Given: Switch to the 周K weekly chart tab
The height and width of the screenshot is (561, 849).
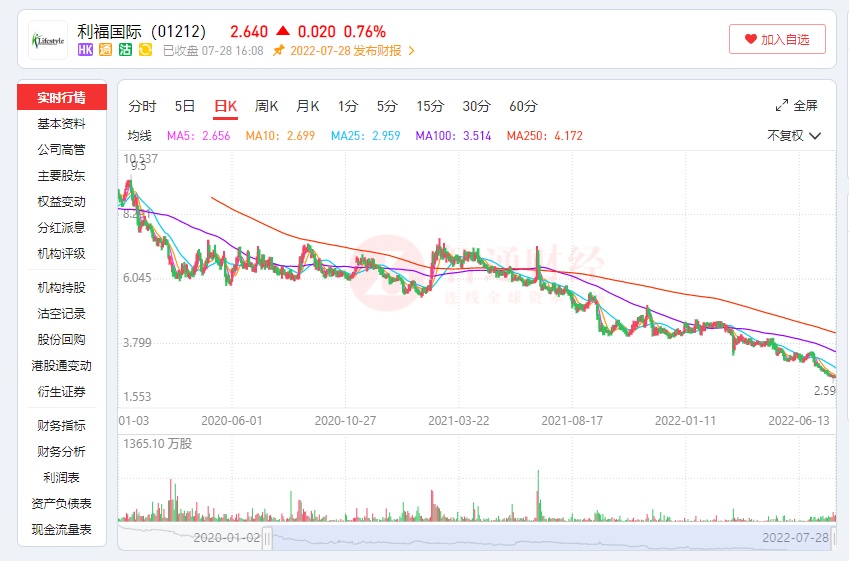Looking at the screenshot, I should tap(266, 106).
